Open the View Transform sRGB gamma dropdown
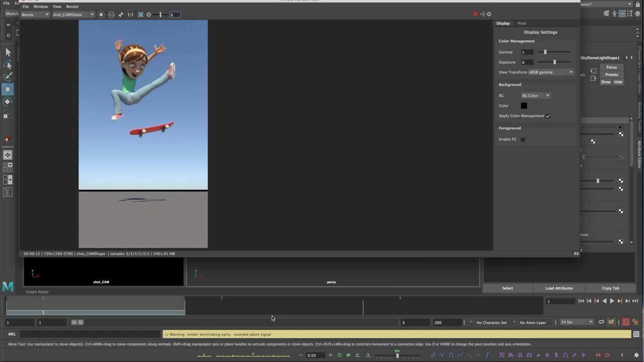Screen dimensions: 644x362 coord(550,72)
